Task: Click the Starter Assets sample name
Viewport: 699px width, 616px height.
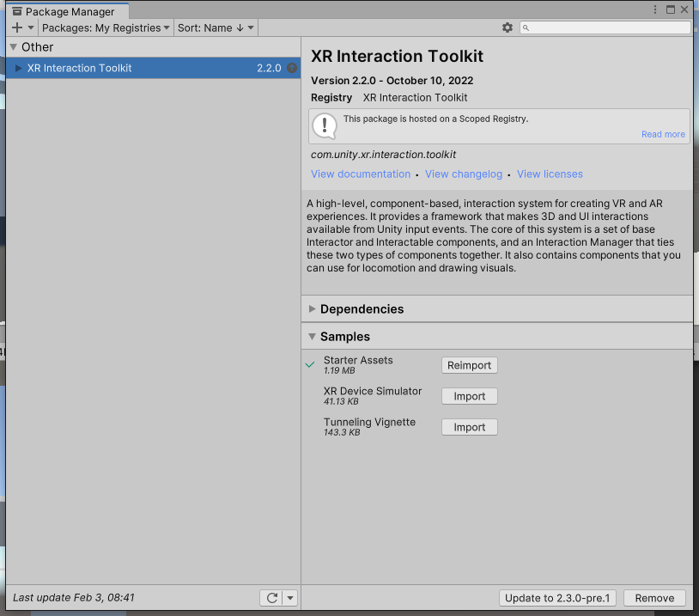Action: pyautogui.click(x=358, y=360)
